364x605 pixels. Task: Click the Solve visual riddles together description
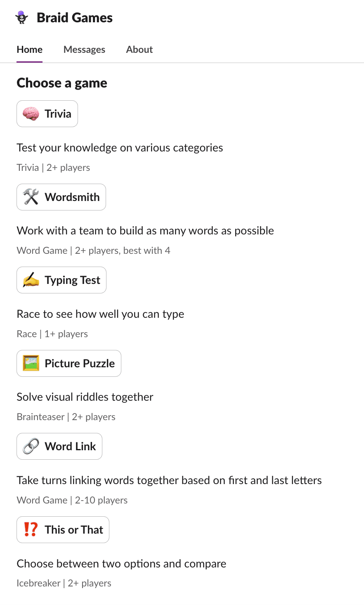tap(85, 397)
